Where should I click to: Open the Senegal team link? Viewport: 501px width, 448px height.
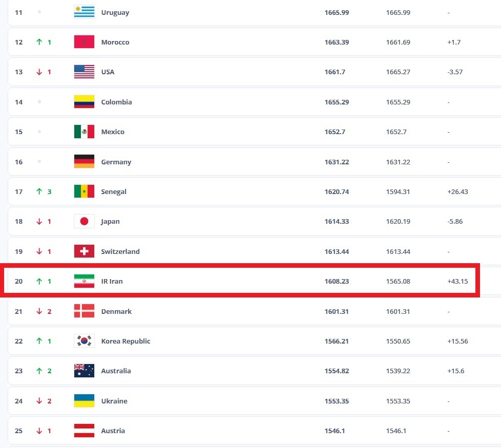(114, 191)
